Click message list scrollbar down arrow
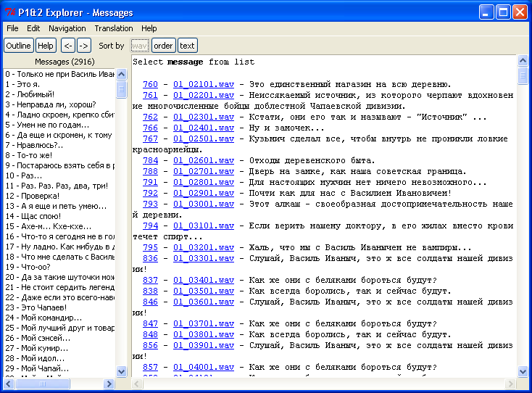The width and height of the screenshot is (532, 393). pyautogui.click(x=122, y=371)
